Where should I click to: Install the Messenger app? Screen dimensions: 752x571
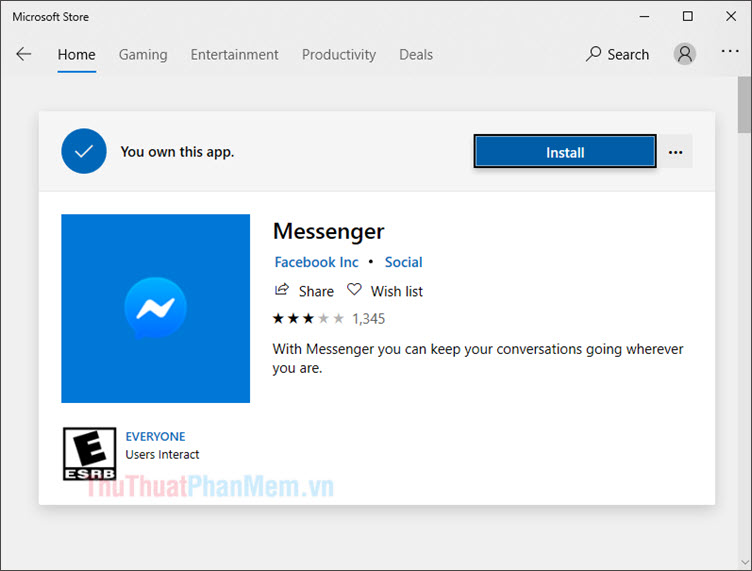[x=565, y=151]
